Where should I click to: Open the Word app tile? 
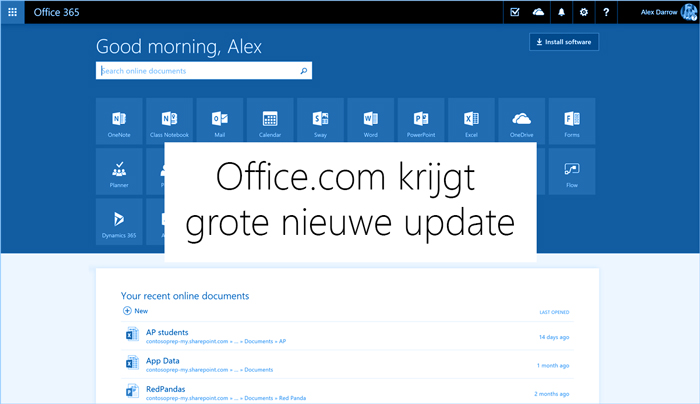(x=371, y=121)
